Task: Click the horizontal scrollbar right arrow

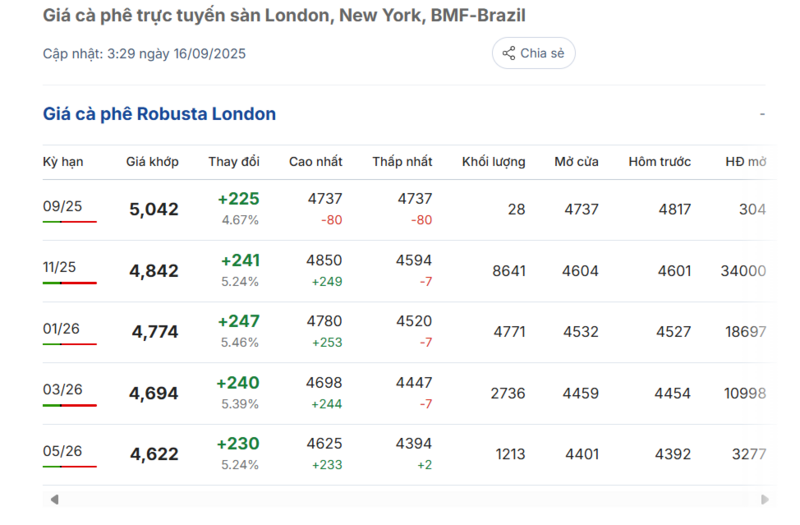Action: [x=764, y=499]
